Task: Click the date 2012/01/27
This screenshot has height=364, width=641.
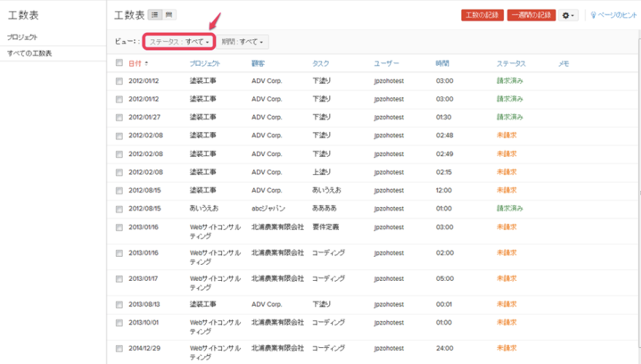Action: tap(145, 117)
